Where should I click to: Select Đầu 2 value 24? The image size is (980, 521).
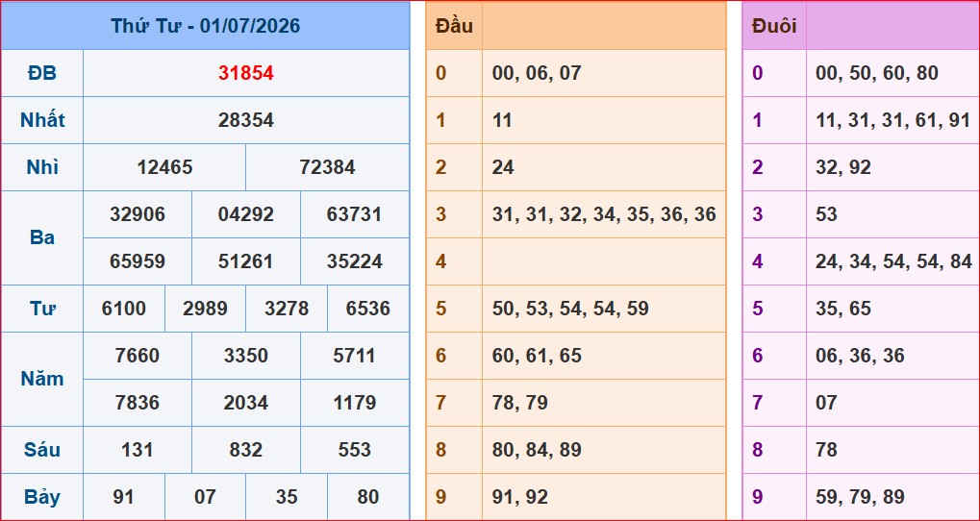coord(502,167)
